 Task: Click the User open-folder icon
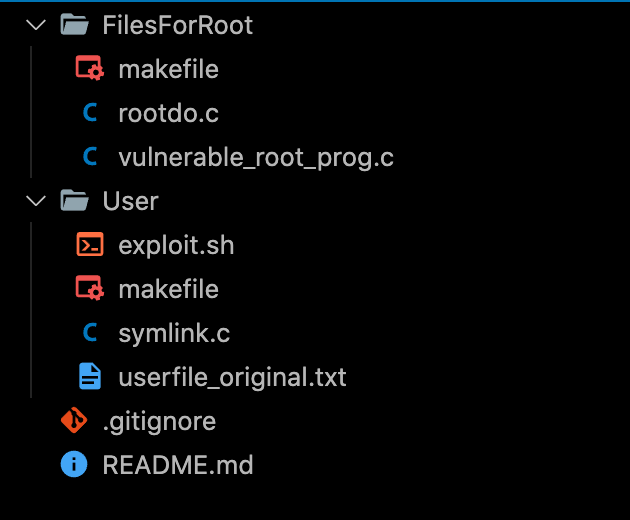tap(73, 201)
